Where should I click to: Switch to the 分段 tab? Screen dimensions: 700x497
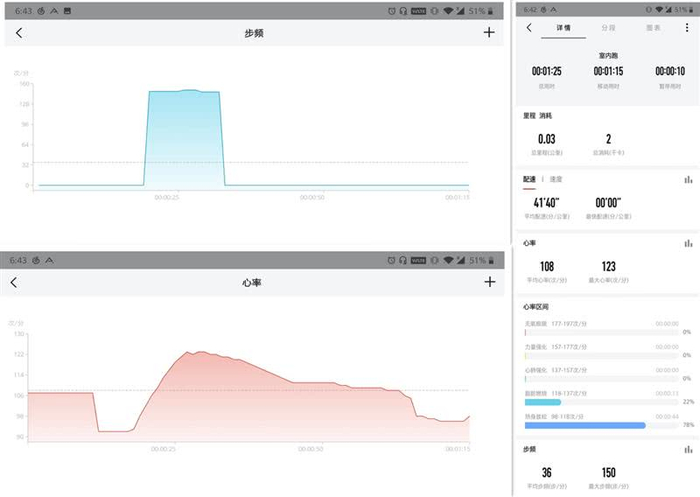click(x=608, y=28)
